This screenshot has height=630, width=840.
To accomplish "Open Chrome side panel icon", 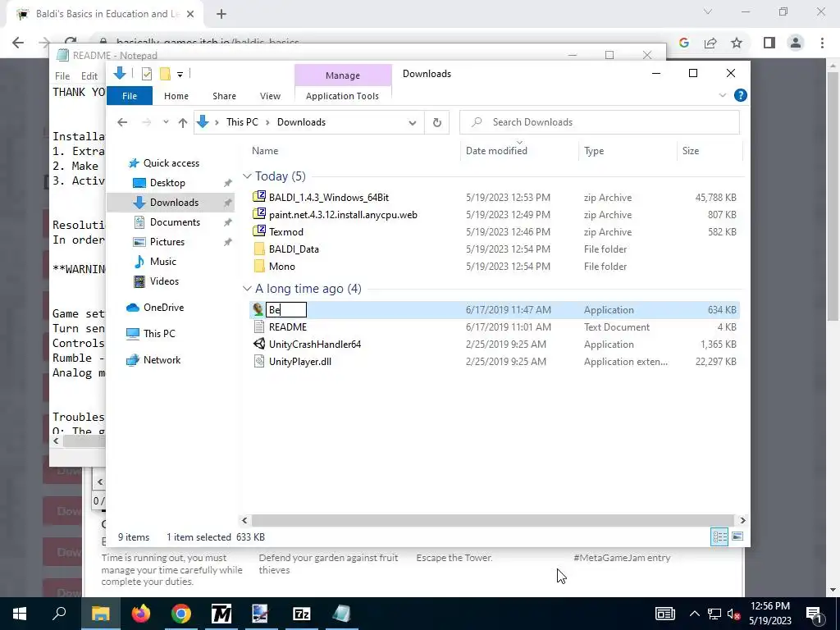I will tap(769, 43).
